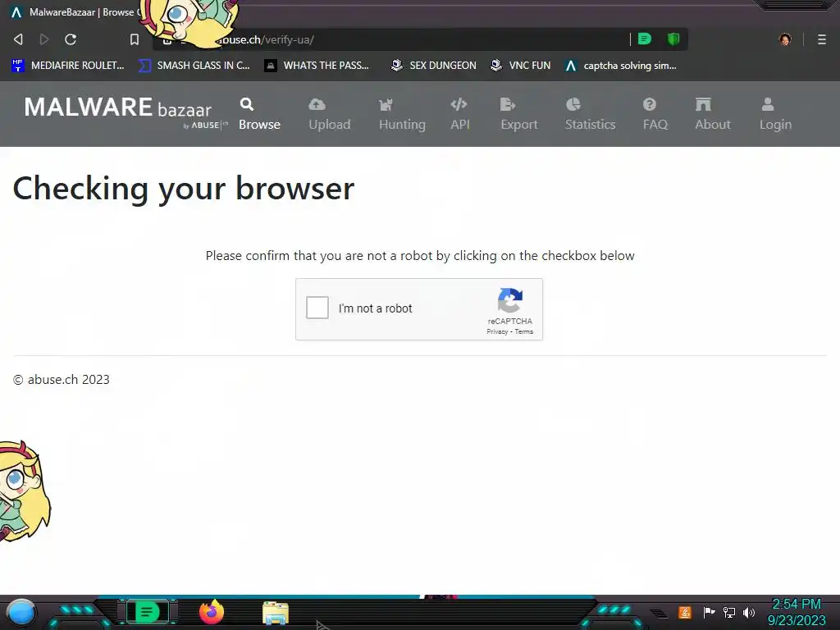Go to the Browse page

tap(259, 114)
